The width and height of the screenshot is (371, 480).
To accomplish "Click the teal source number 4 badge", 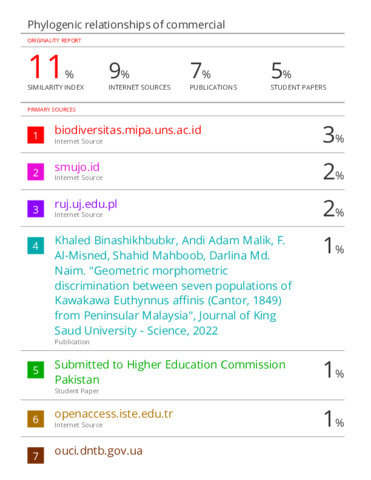I will point(36,246).
